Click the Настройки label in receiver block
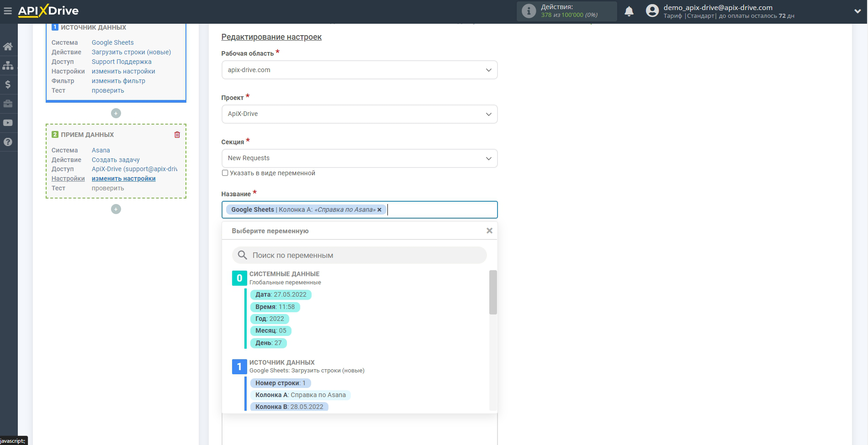 pos(68,178)
